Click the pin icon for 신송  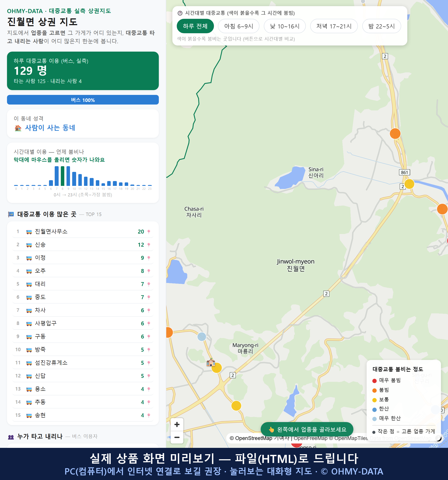pyautogui.click(x=149, y=245)
